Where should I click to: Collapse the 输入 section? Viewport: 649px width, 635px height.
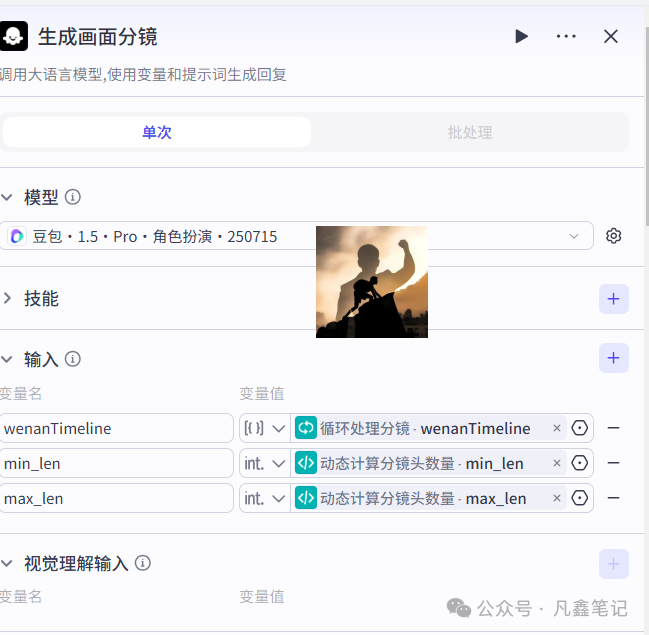tap(7, 359)
